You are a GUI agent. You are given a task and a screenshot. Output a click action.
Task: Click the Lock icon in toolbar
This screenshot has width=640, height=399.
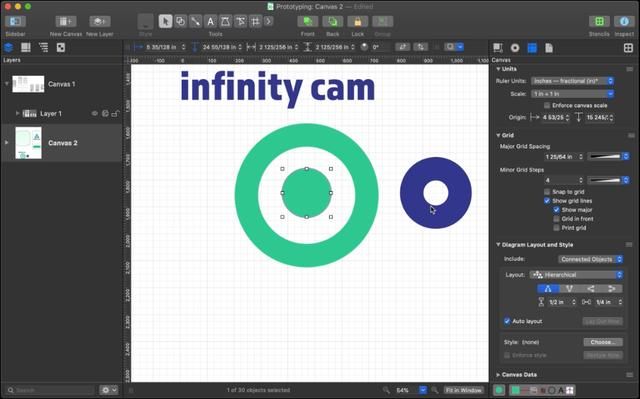tap(358, 21)
